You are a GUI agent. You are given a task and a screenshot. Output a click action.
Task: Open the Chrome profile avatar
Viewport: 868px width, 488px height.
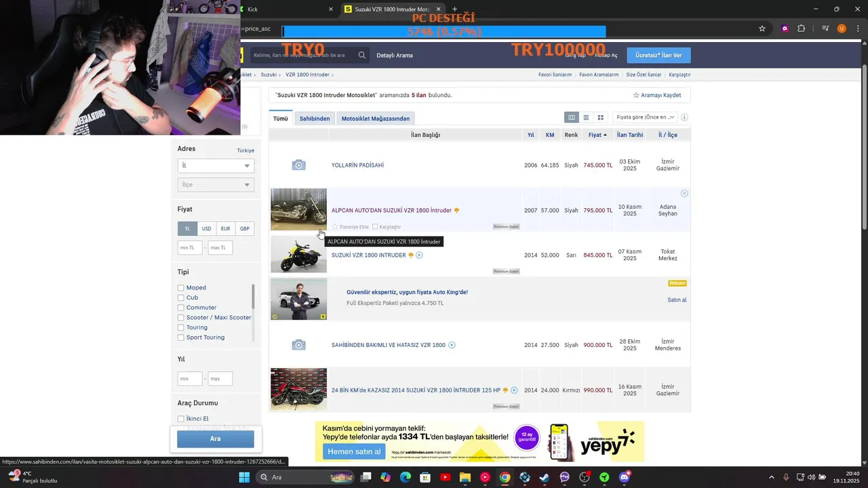[842, 28]
